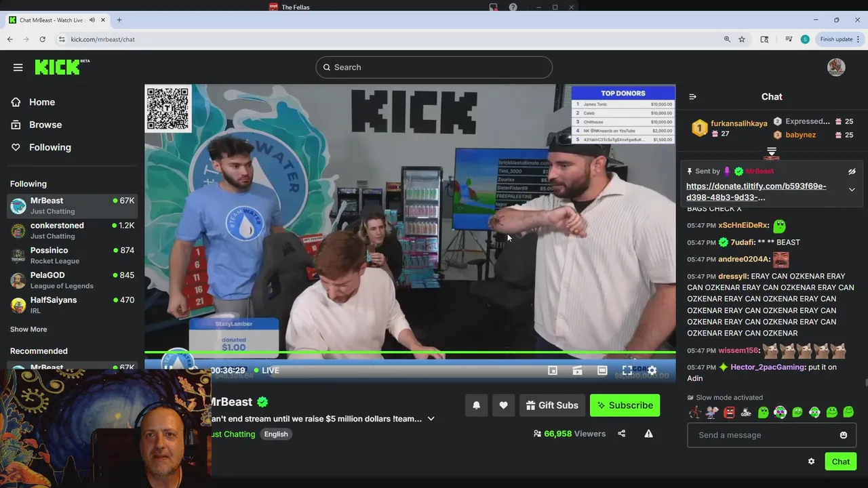Screen dimensions: 868x488
Task: Toggle theater mode on the player
Action: pyautogui.click(x=602, y=370)
